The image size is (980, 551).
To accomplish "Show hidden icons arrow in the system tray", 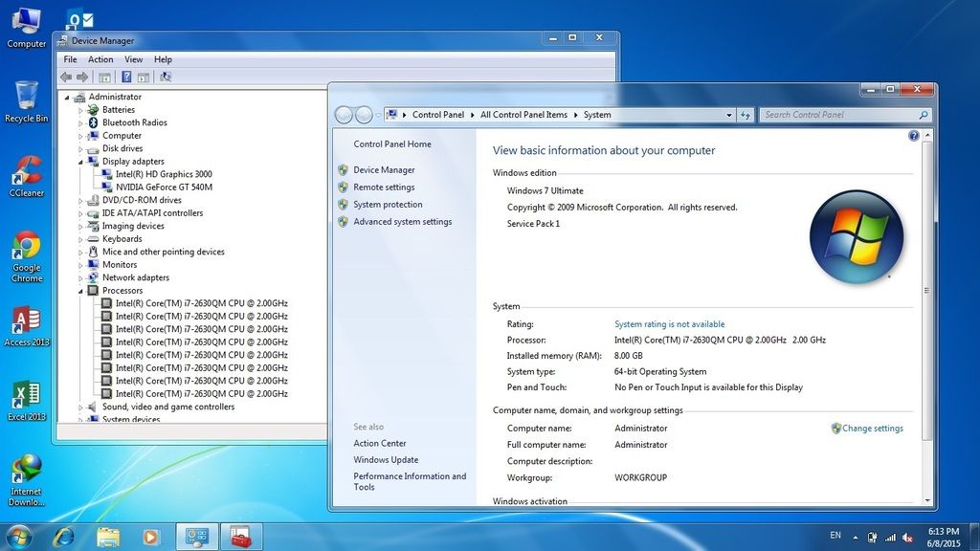I will (x=855, y=536).
